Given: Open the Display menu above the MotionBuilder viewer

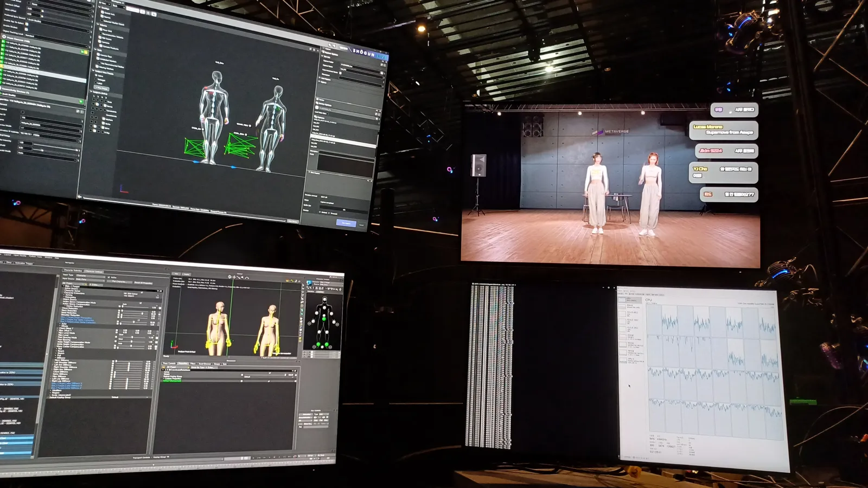Looking at the screenshot, I should 186,274.
